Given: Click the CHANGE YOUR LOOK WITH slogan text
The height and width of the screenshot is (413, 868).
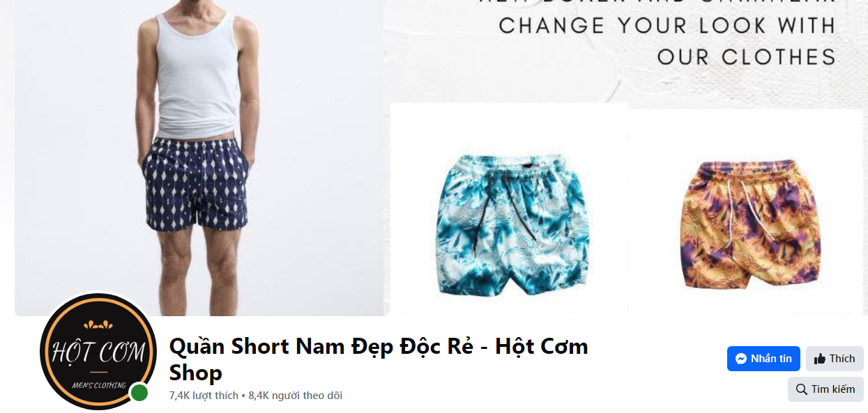Looking at the screenshot, I should (667, 26).
